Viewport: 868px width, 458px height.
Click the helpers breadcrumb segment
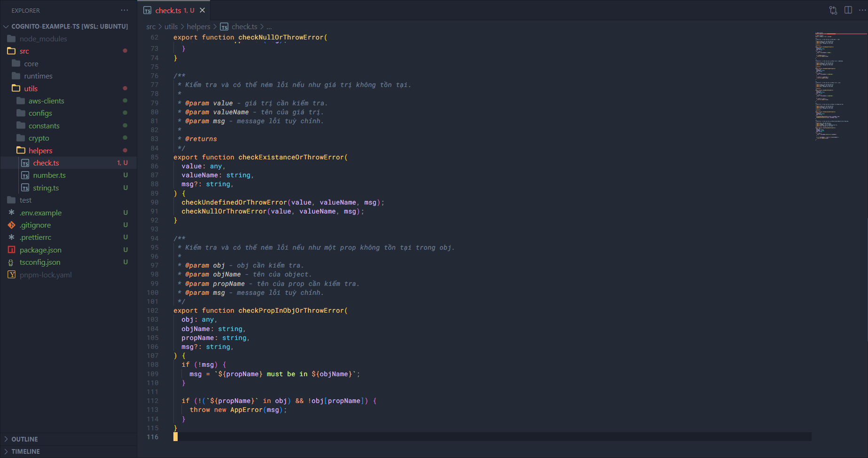[x=198, y=27]
